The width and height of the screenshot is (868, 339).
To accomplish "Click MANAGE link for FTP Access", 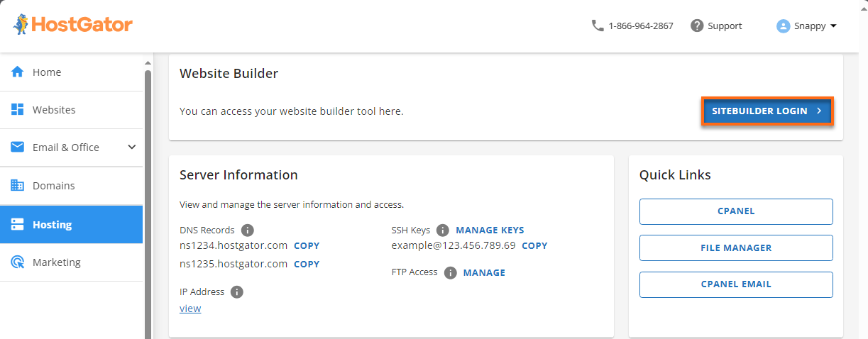I will pyautogui.click(x=484, y=272).
